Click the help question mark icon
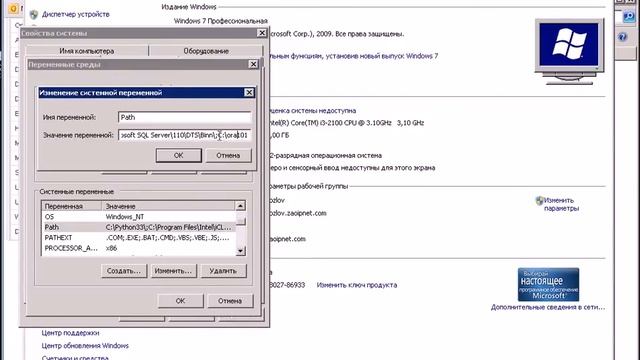This screenshot has width=640, height=360. (622, 37)
